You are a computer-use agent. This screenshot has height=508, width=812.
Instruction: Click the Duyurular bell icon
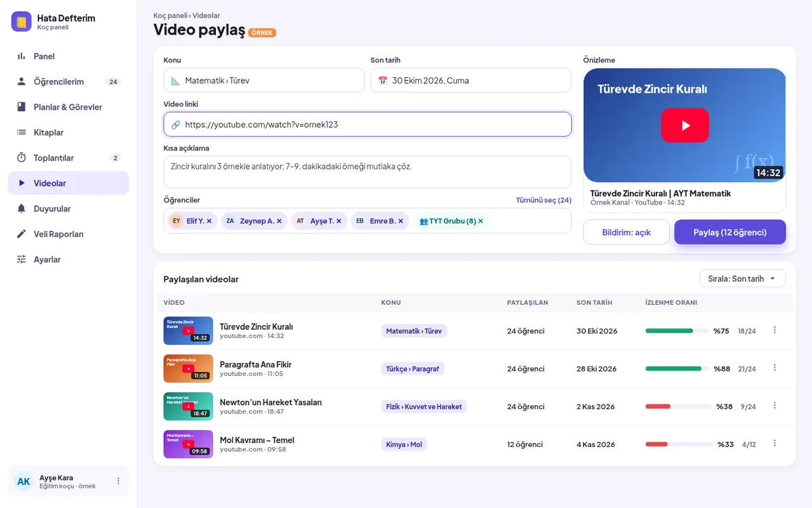[22, 209]
